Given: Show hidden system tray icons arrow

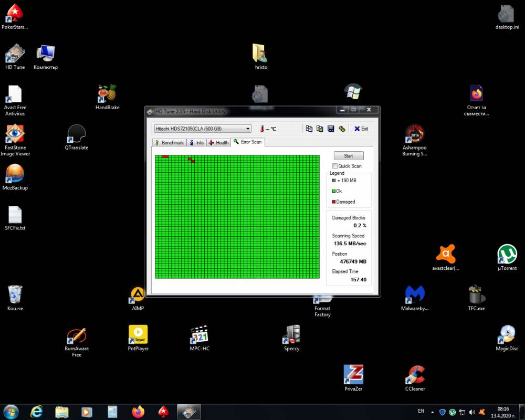Looking at the screenshot, I should (433, 412).
